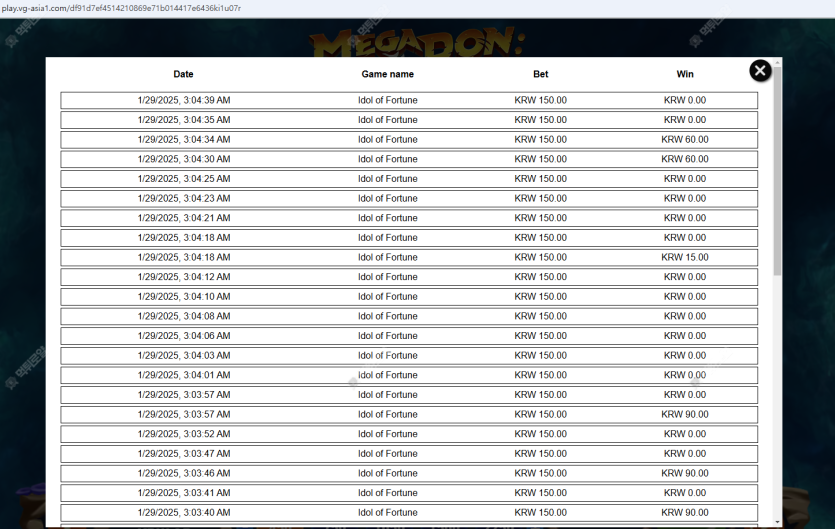Click KRW 60.00 win in the 3:04:30 AM row
835x529 pixels.
point(685,159)
